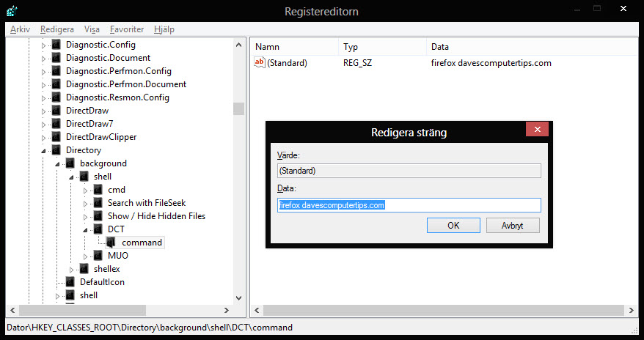
Task: Click the Diagnostic.Resmon.Config folder icon
Action: (x=56, y=97)
